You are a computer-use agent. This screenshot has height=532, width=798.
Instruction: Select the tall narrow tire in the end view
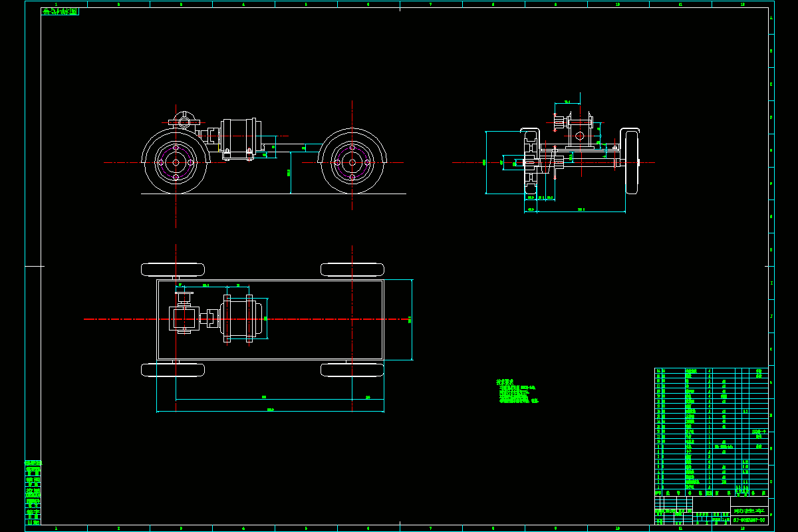pyautogui.click(x=632, y=162)
